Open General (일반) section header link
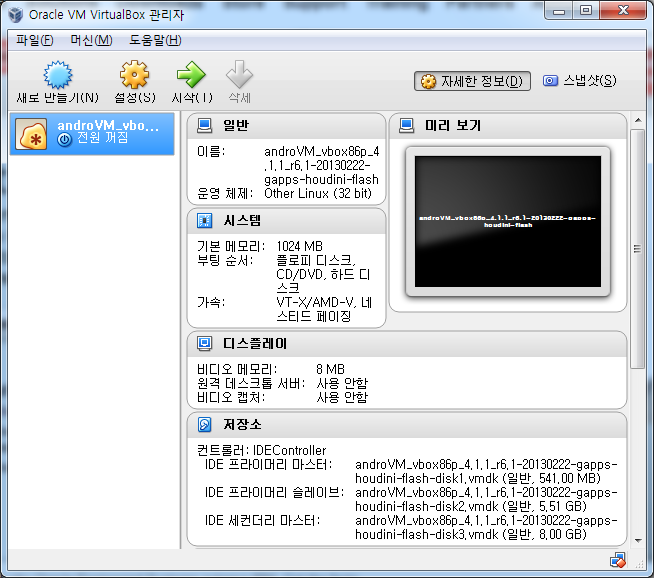This screenshot has height=578, width=654. pyautogui.click(x=236, y=125)
